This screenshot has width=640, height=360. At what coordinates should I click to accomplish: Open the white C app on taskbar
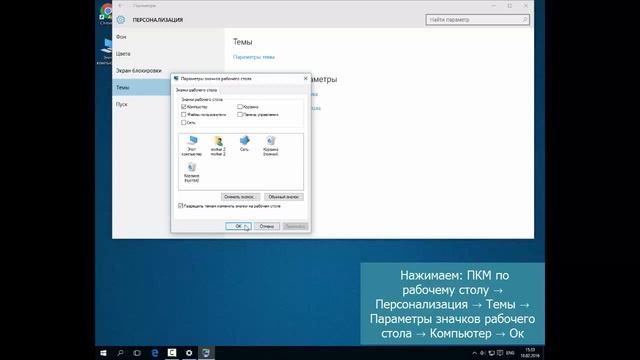pos(172,353)
